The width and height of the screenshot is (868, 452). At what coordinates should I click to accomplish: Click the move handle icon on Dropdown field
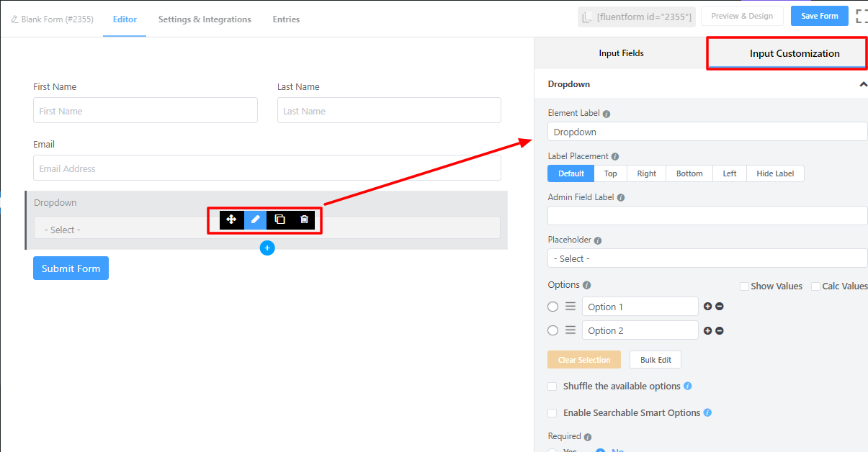click(x=231, y=220)
